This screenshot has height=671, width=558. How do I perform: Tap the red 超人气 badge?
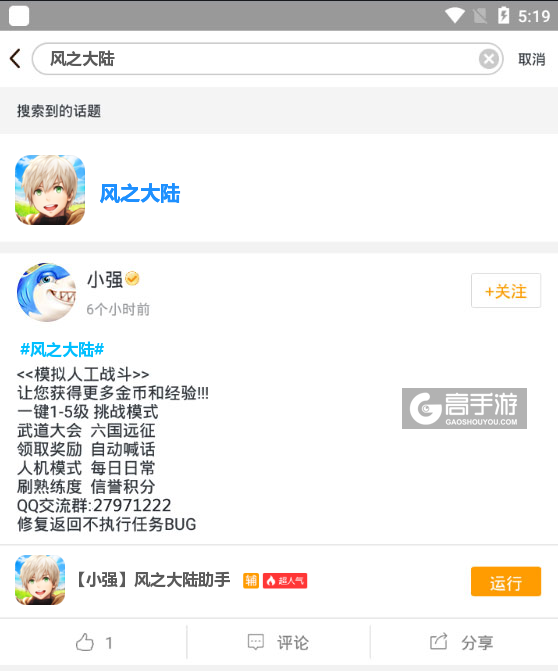(285, 581)
